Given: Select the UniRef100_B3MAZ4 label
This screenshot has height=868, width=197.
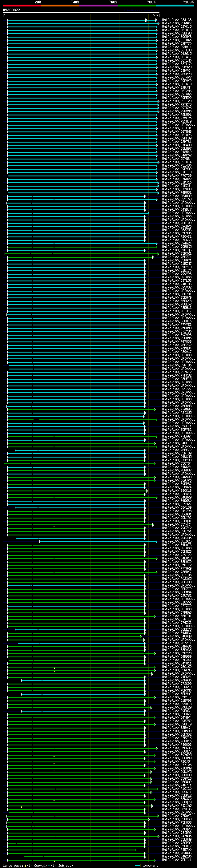Looking at the screenshot, I should tap(177, 487).
